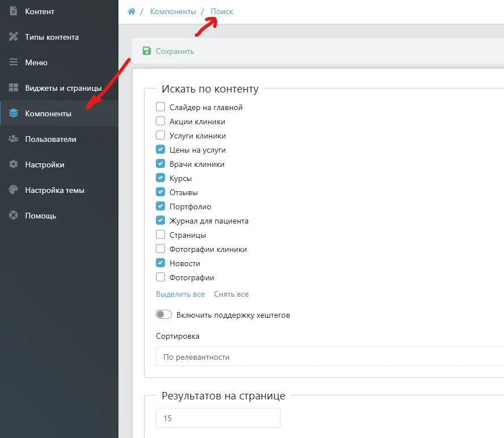This screenshot has width=504, height=438.
Task: Open Настройки in the sidebar
Action: 44,165
